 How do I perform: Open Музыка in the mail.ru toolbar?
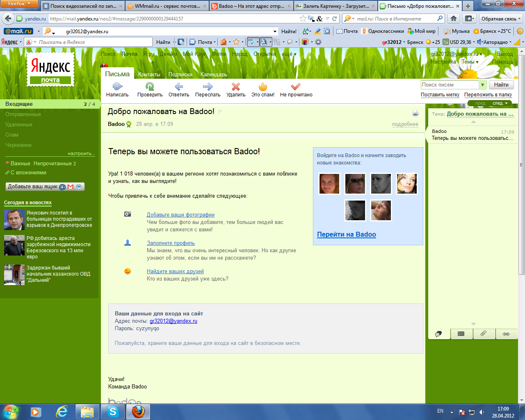coord(457,31)
